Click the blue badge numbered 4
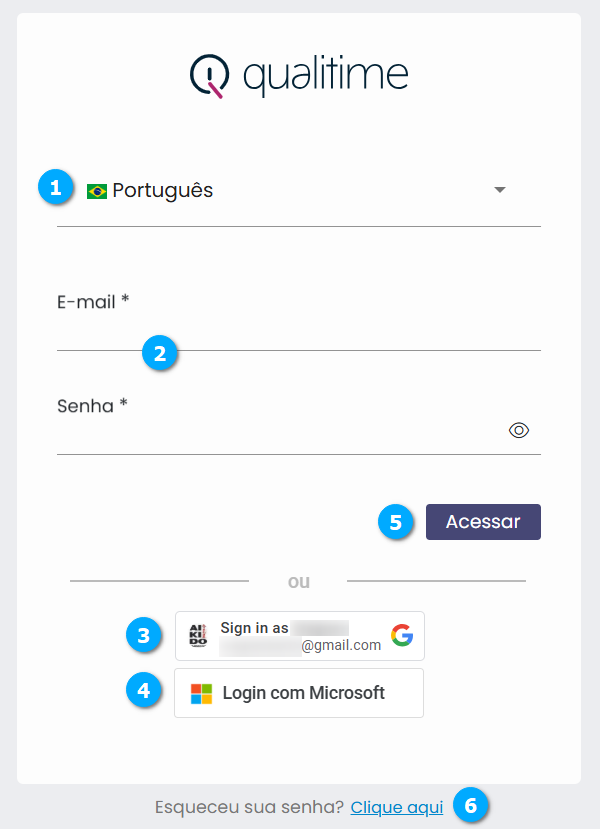 coord(144,691)
